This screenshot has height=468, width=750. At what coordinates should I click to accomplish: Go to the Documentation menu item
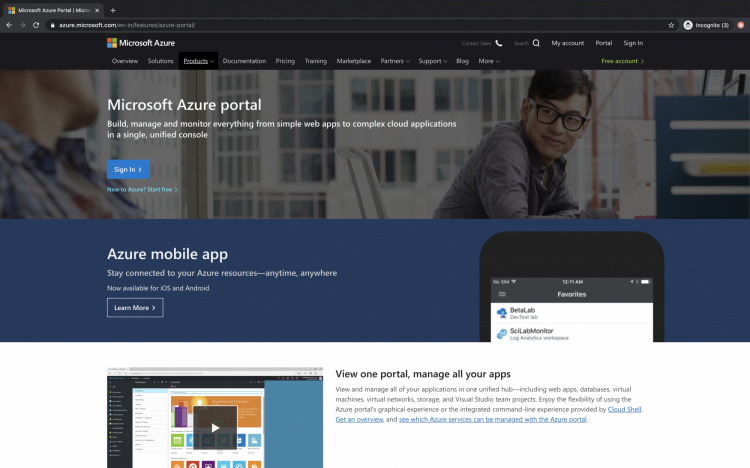tap(244, 61)
